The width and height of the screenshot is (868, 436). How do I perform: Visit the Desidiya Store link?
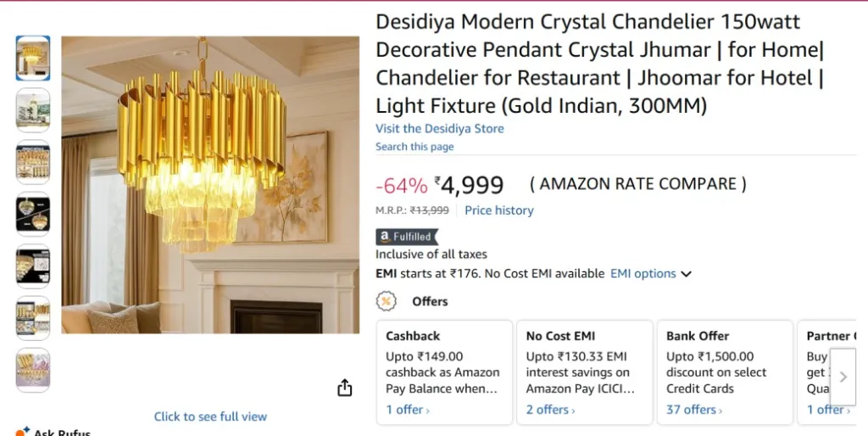coord(439,129)
